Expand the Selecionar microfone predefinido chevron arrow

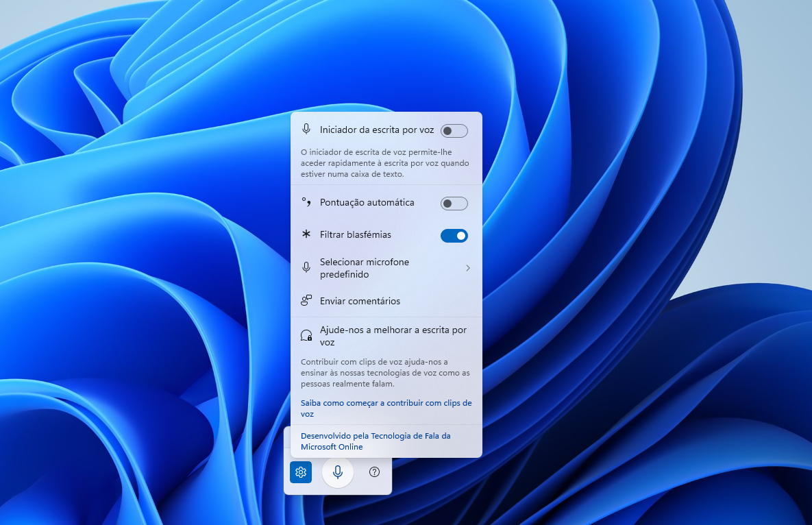point(468,268)
